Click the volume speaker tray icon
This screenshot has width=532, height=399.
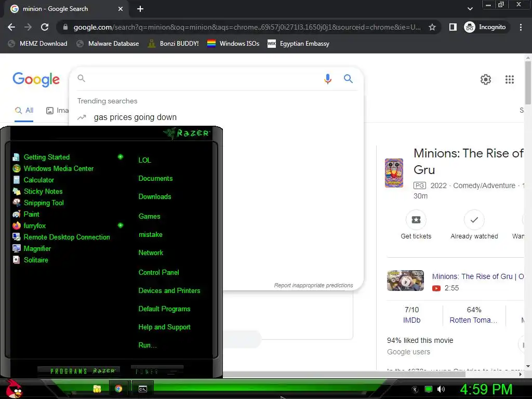(x=441, y=389)
